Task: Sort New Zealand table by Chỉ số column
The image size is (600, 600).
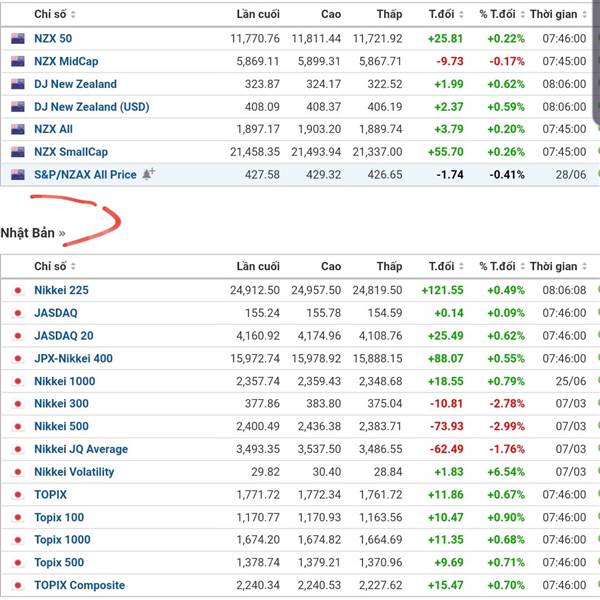Action: 55,14
